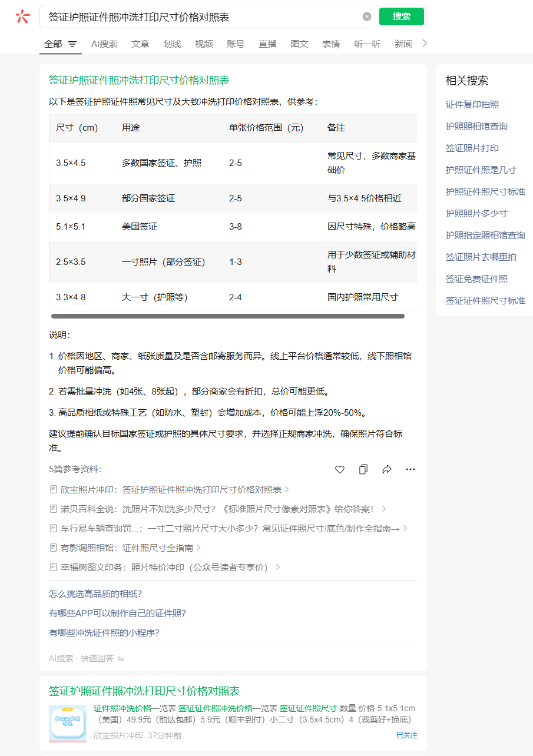The image size is (533, 756).
Task: Open the 幸福树图文印务 reference link
Action: 164,567
